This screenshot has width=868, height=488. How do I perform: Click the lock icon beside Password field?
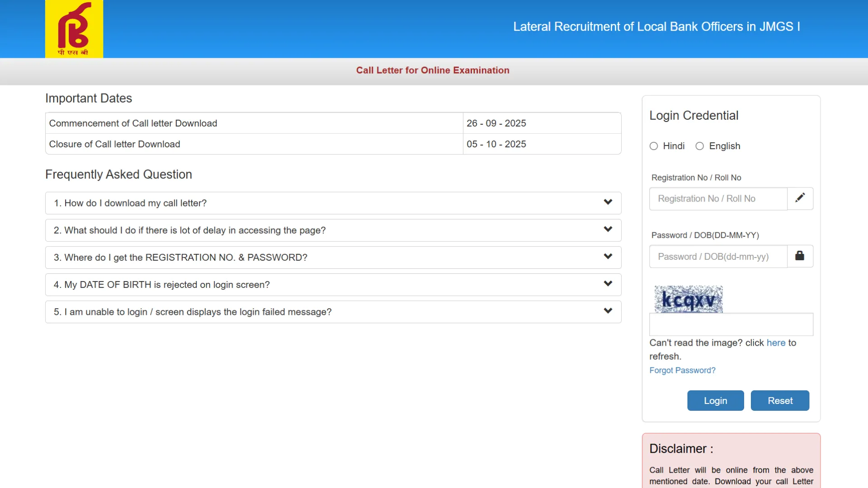800,256
